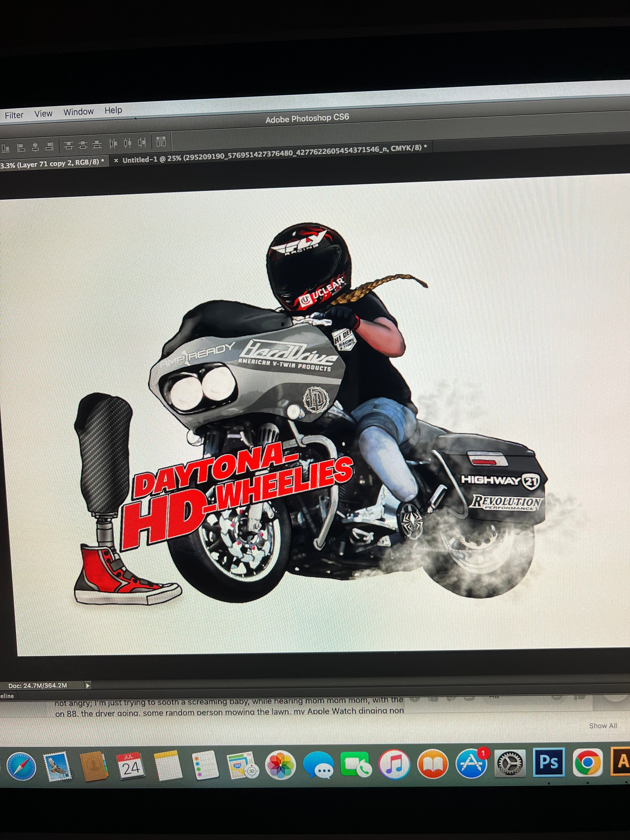
Task: Click Align left edges icon
Action: (x=22, y=147)
